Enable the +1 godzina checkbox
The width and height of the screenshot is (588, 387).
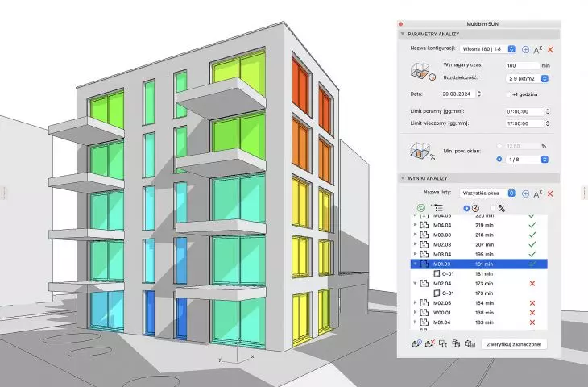pyautogui.click(x=508, y=94)
